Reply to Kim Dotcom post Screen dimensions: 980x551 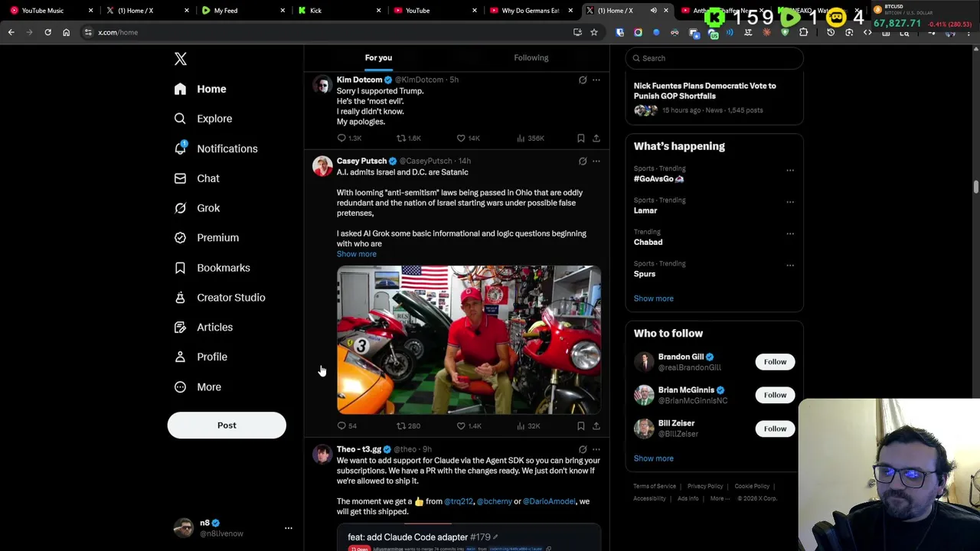pyautogui.click(x=348, y=139)
